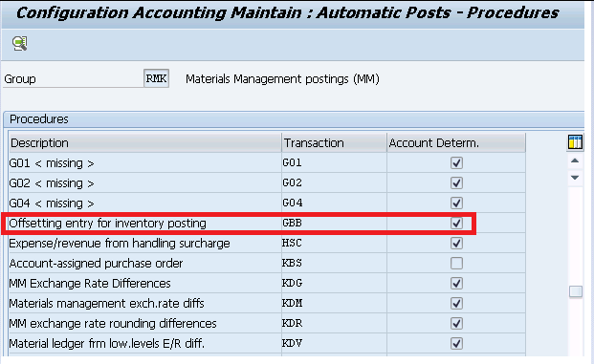The image size is (594, 364).
Task: Select Offsetting entry for inventory posting row
Action: [x=267, y=224]
